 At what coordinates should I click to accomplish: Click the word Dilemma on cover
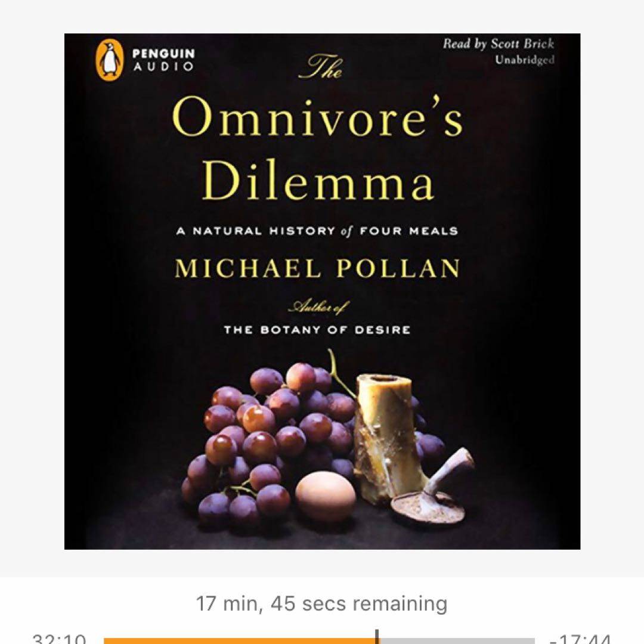(318, 180)
